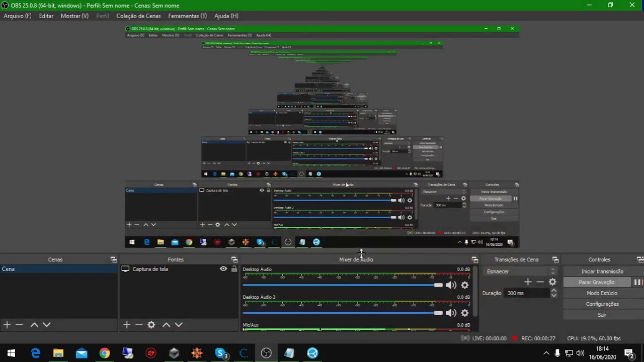The width and height of the screenshot is (644, 362).
Task: Open Microsoft Edge from the taskbar
Action: coord(35,353)
